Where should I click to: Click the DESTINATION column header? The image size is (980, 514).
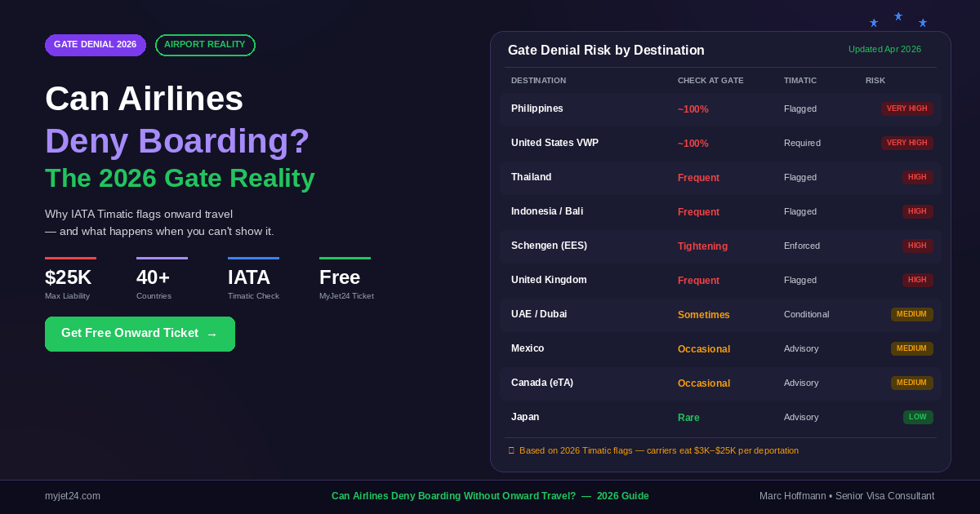[538, 80]
